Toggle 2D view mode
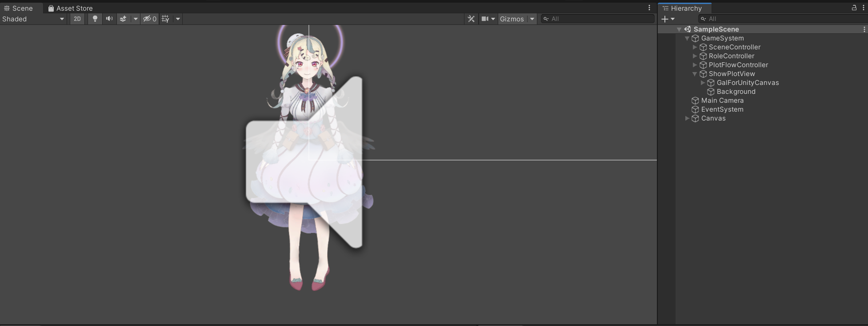 (x=77, y=19)
